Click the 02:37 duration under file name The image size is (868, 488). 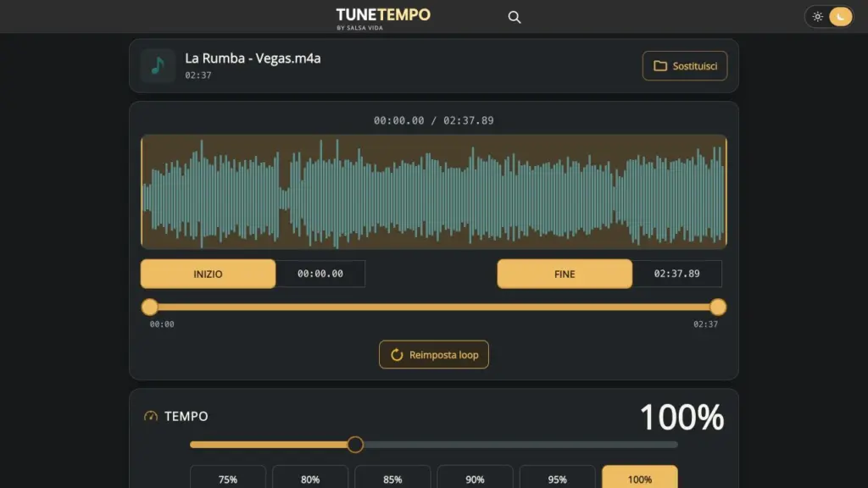coord(198,75)
